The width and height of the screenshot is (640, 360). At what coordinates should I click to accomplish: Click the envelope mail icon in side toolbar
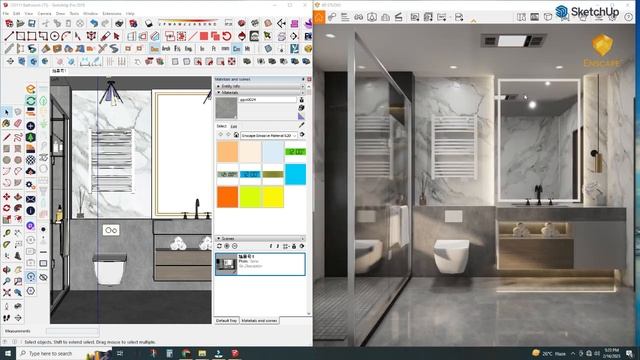click(x=30, y=199)
